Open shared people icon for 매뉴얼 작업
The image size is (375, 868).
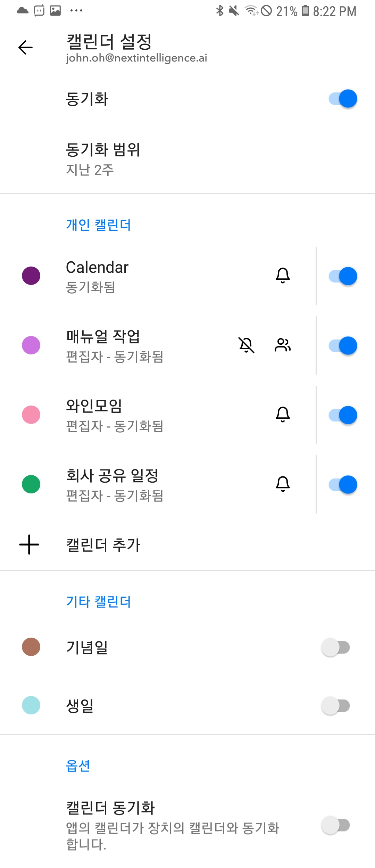point(283,345)
